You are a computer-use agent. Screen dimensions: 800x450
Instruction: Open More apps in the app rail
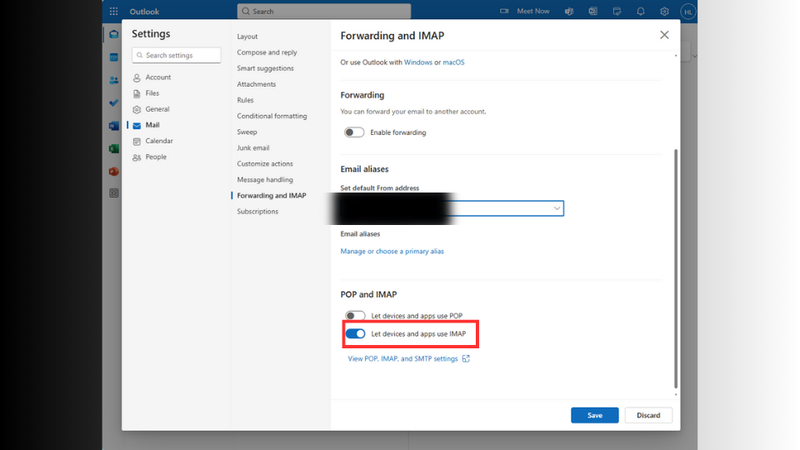pos(114,193)
